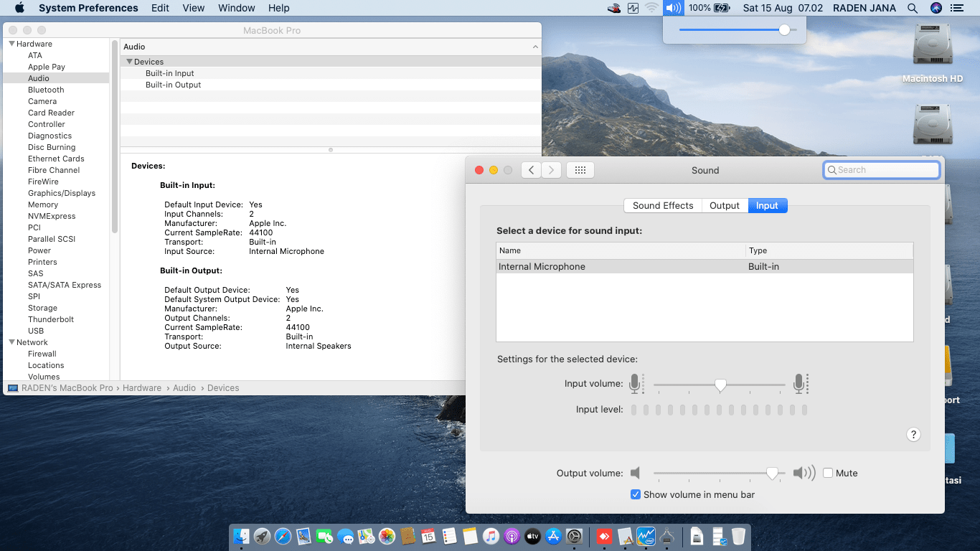Image resolution: width=980 pixels, height=551 pixels.
Task: Collapse the Network section in sidebar
Action: (x=11, y=342)
